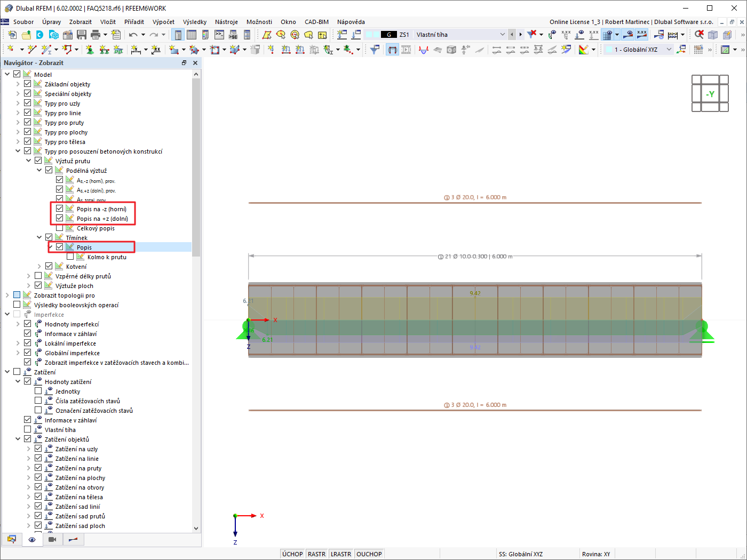Image resolution: width=747 pixels, height=560 pixels.
Task: Click the RASTR button in status bar
Action: (x=317, y=554)
